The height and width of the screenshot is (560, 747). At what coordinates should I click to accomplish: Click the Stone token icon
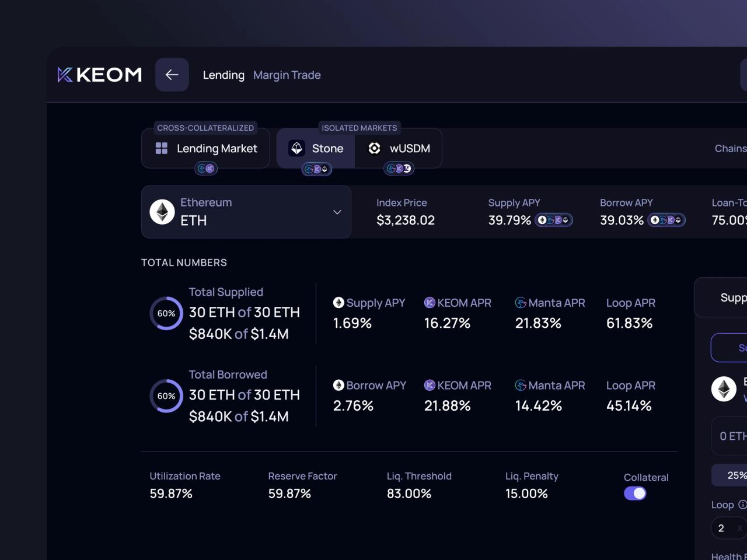(296, 148)
